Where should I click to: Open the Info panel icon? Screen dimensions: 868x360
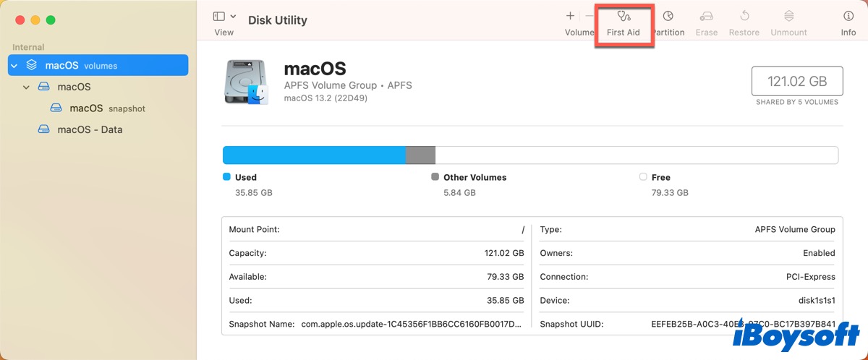click(848, 17)
